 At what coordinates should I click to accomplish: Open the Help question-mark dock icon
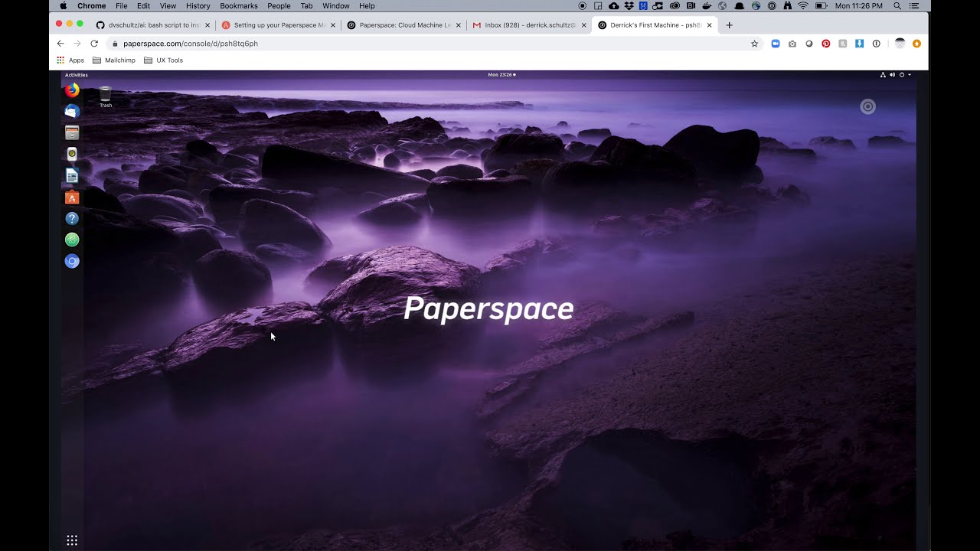coord(72,219)
